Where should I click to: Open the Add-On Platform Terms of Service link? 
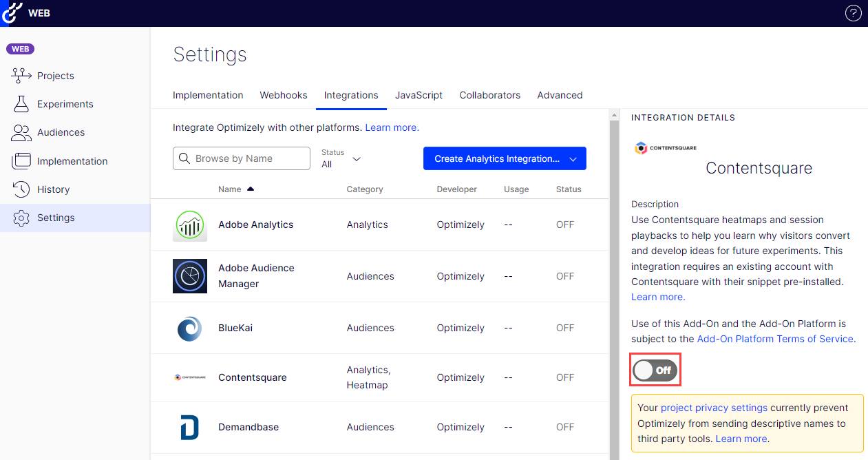click(x=775, y=339)
